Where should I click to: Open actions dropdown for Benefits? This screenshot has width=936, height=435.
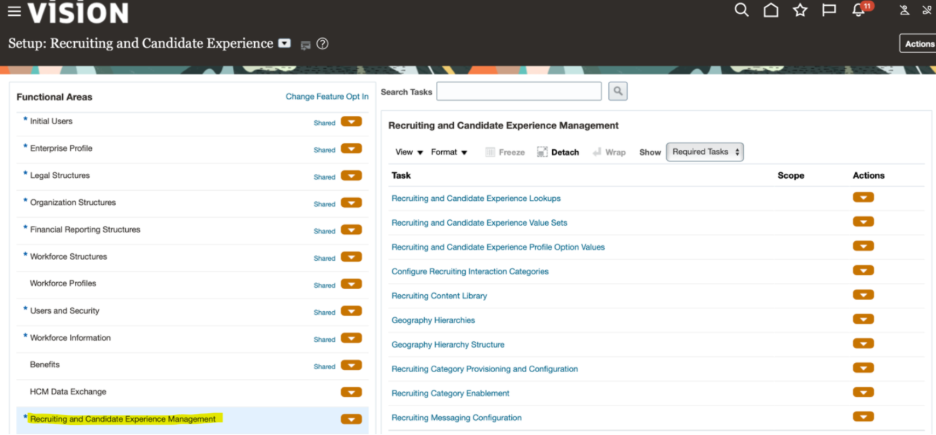point(351,365)
